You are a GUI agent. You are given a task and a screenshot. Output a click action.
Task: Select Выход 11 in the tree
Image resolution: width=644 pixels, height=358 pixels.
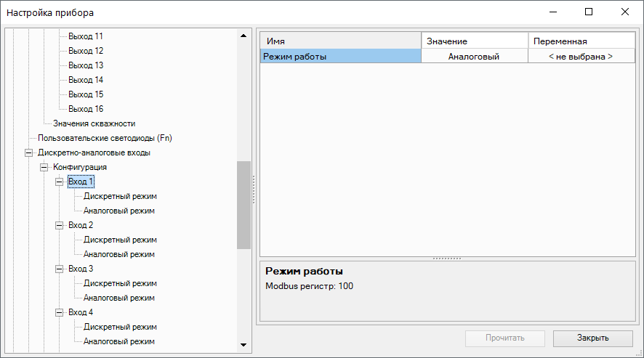86,36
